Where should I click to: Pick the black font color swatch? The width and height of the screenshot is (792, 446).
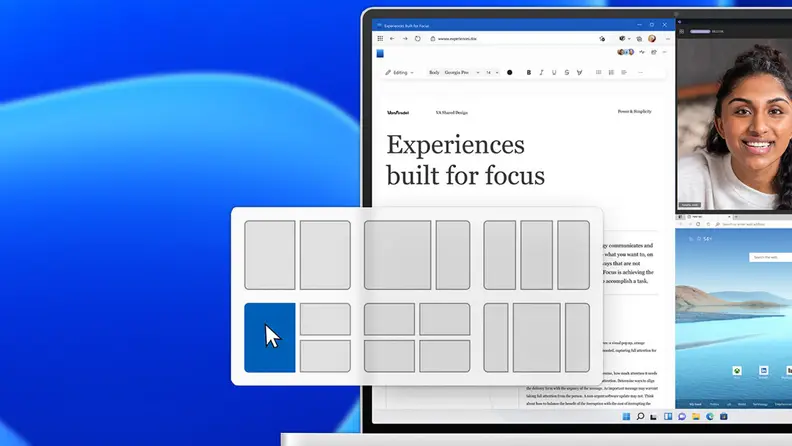(510, 73)
